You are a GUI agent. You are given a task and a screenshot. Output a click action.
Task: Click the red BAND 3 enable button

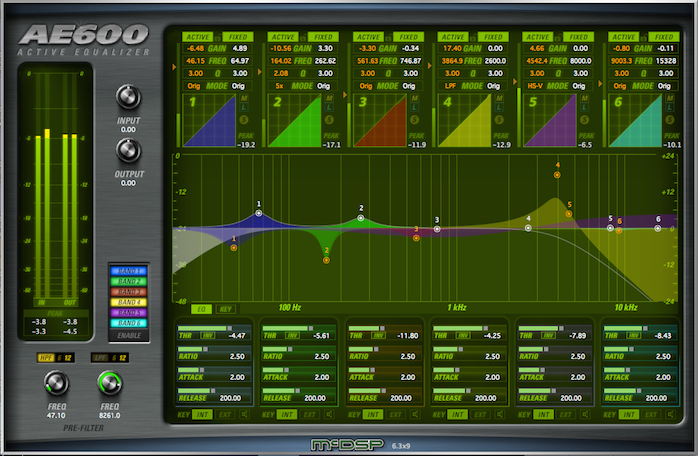[x=129, y=292]
